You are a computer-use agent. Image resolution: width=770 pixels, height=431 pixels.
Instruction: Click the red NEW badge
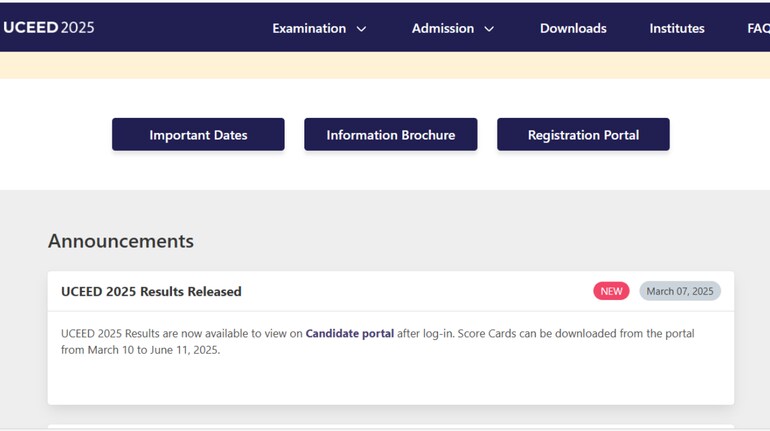[x=611, y=291]
